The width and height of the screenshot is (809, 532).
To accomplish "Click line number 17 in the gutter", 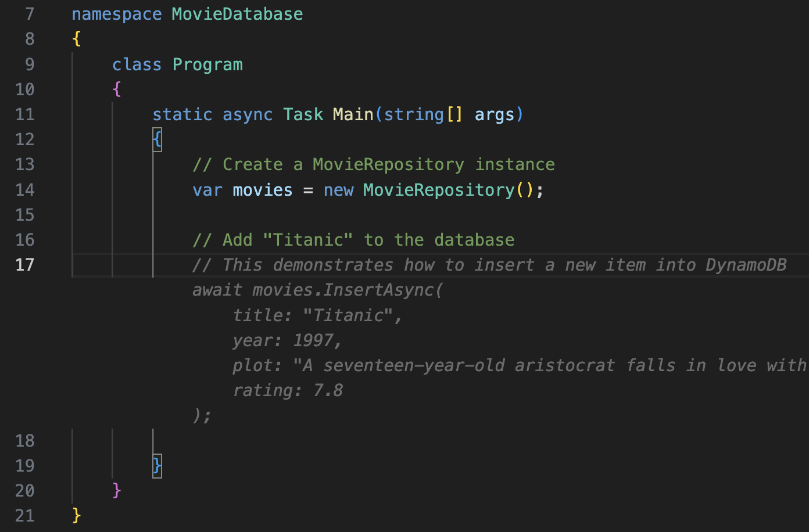I will pyautogui.click(x=24, y=264).
